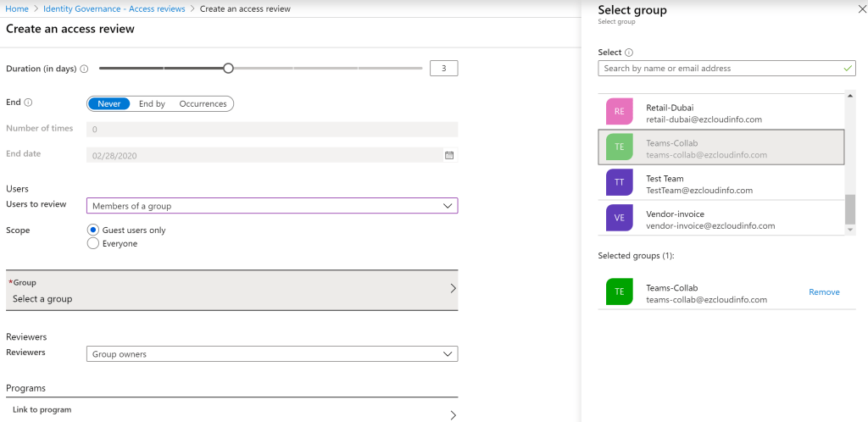Click the info icon beside End label
This screenshot has width=868, height=422.
28,103
